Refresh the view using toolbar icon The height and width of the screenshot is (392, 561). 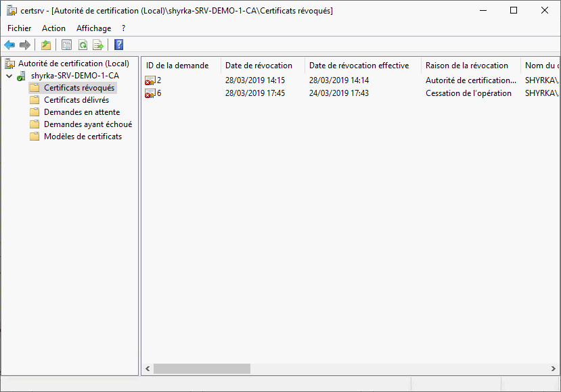point(83,45)
